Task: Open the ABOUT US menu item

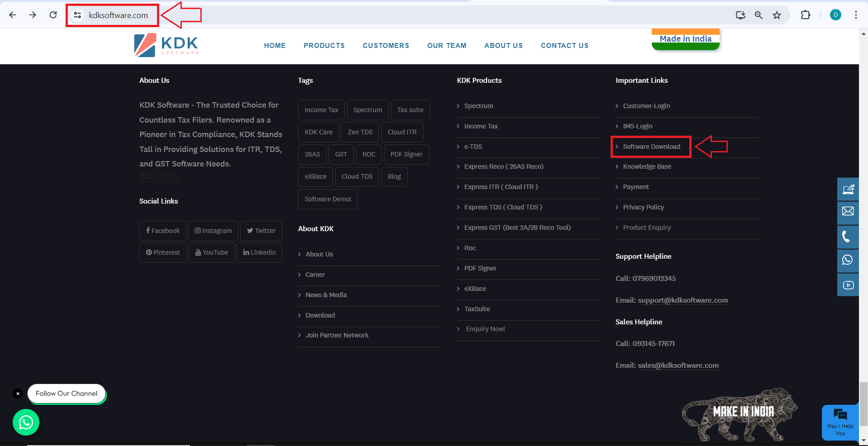Action: 503,46
